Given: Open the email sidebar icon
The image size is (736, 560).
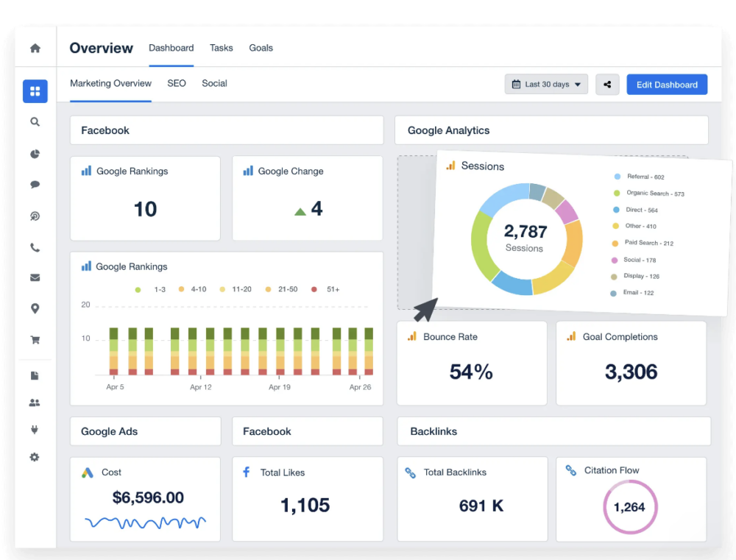Looking at the screenshot, I should click(x=35, y=277).
